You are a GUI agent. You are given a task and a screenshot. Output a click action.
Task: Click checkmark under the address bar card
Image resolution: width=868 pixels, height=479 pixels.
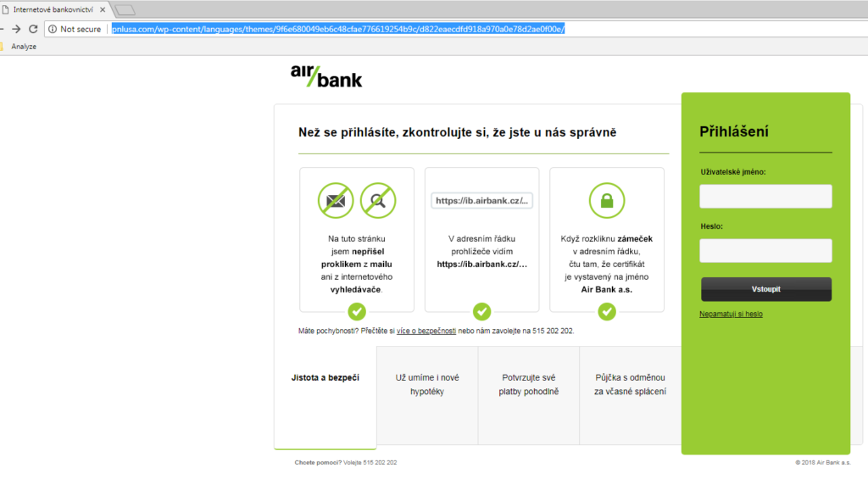pos(481,312)
